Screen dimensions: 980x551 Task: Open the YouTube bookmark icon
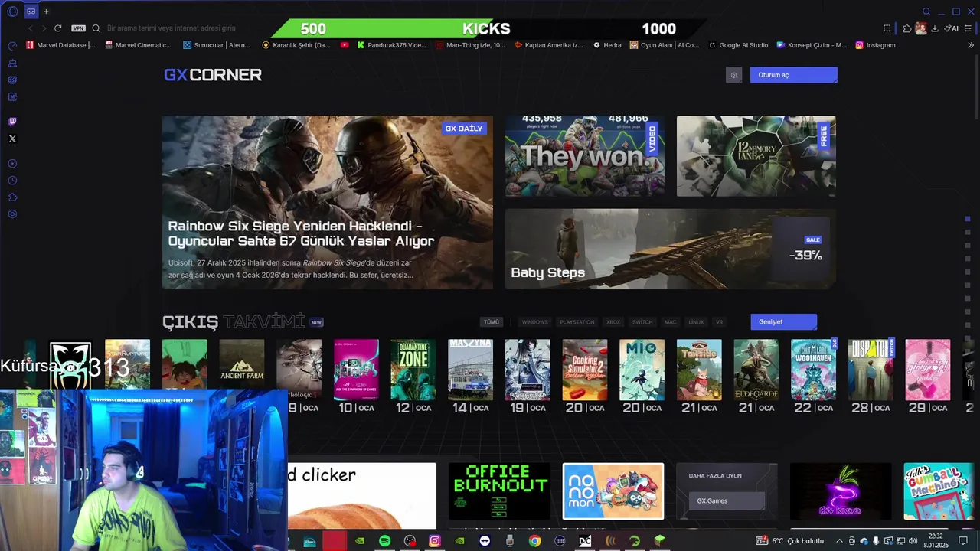tap(345, 45)
